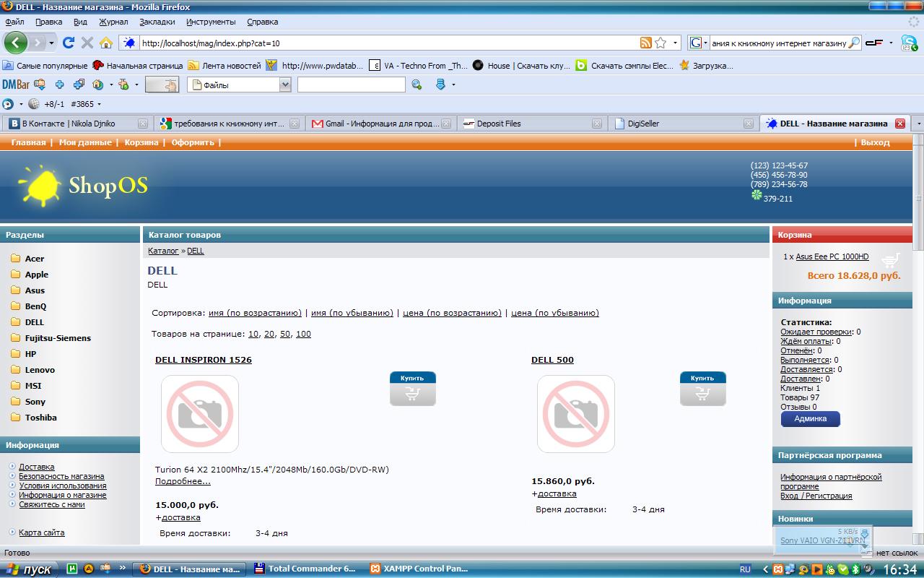The image size is (924, 578).
Task: Expand the back/forward history dropdown arrow
Action: coord(51,43)
